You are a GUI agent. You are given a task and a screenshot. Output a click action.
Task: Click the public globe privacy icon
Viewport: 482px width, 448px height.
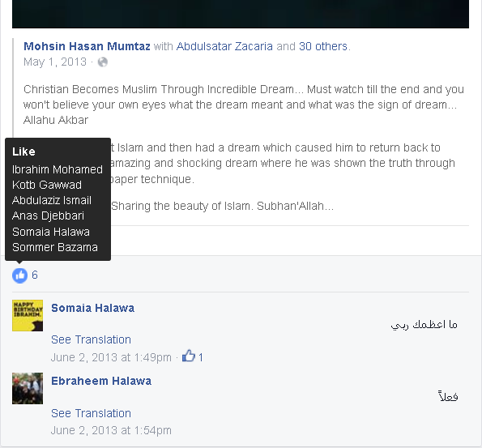coord(103,62)
